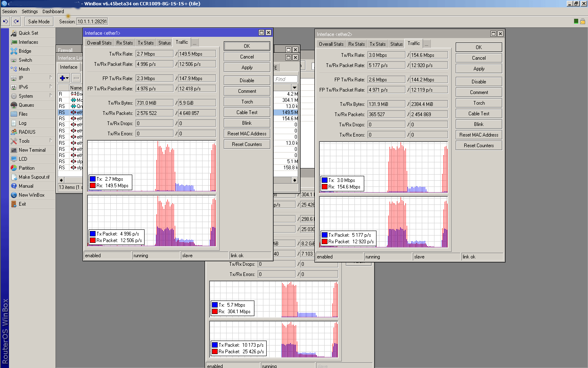Viewport: 588px width, 368px height.
Task: Open the Interface tab in Interface List
Action: click(x=69, y=67)
